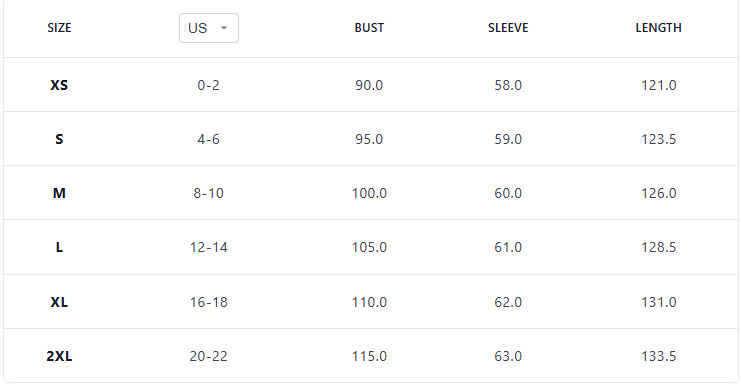
Task: Click the 100.0 bust measurement
Action: pyautogui.click(x=369, y=193)
